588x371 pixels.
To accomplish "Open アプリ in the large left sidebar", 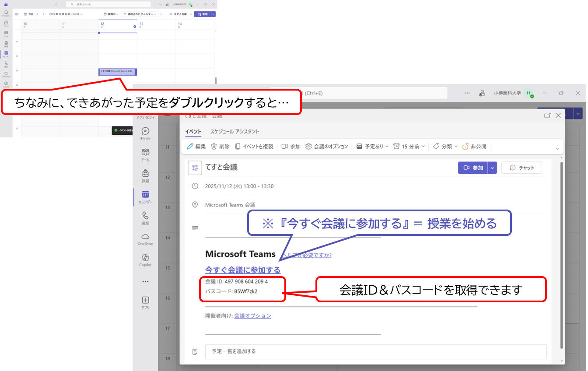I will (145, 303).
